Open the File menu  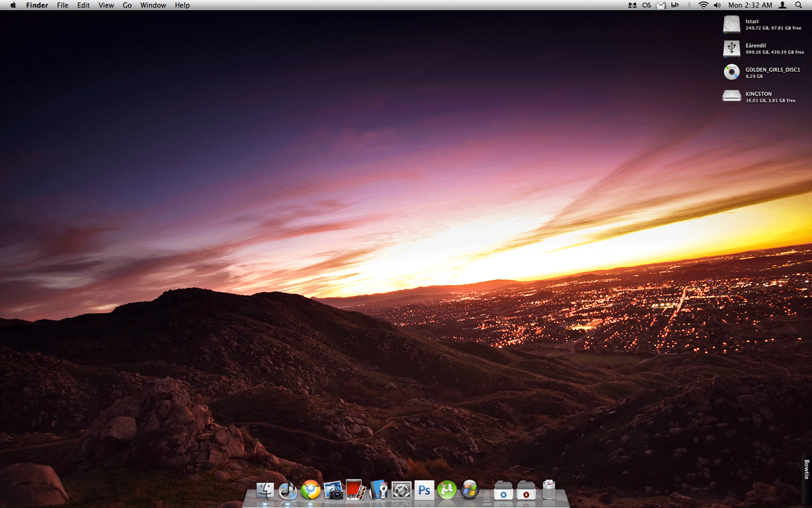pos(62,5)
